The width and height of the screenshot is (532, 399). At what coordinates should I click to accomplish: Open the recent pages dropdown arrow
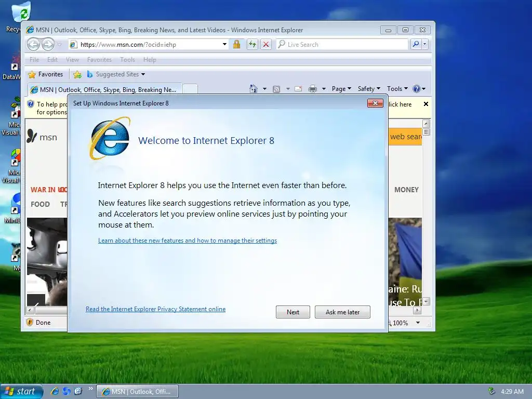coord(59,45)
